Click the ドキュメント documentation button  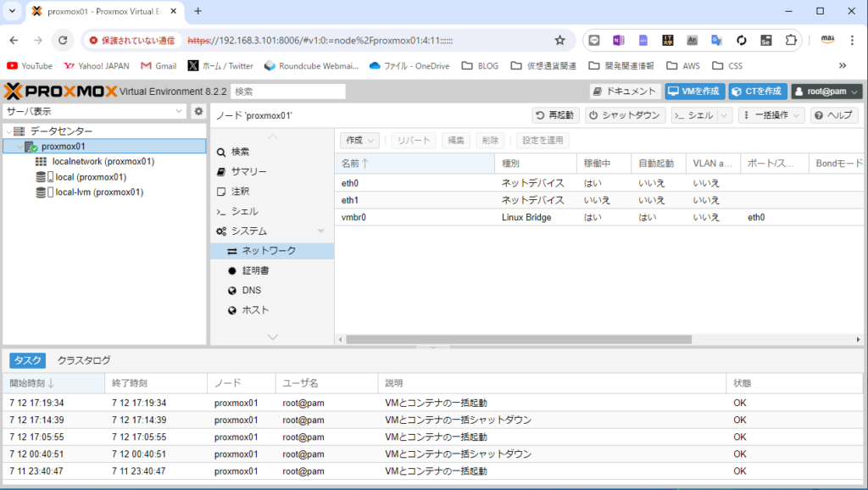[625, 92]
